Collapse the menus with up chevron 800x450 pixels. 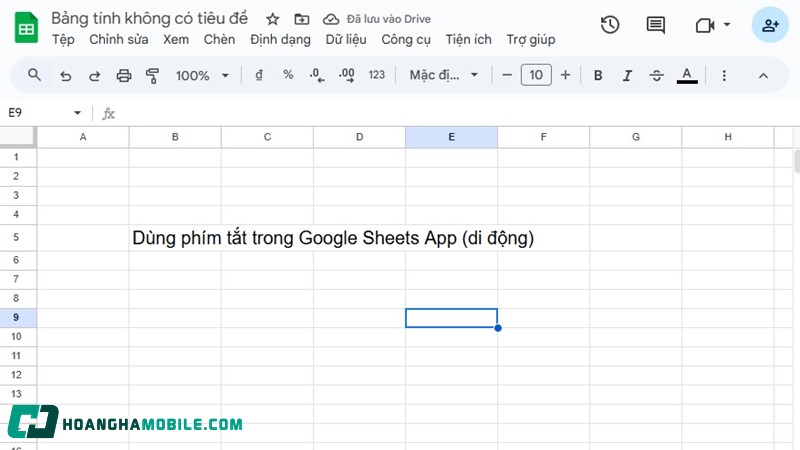pos(763,76)
